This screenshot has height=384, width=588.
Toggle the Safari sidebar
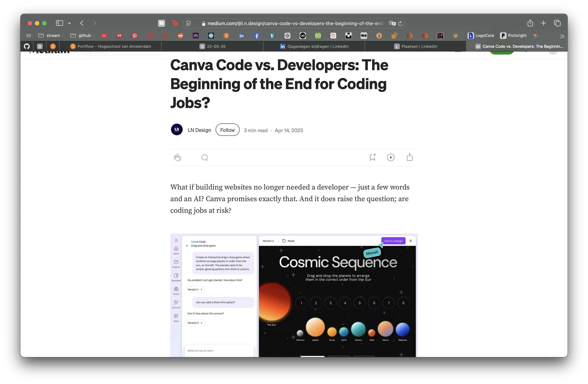(59, 23)
